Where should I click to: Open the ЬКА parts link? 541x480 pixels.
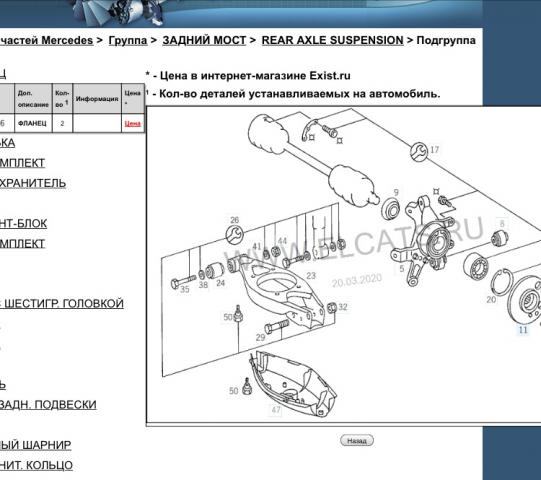click(x=7, y=143)
